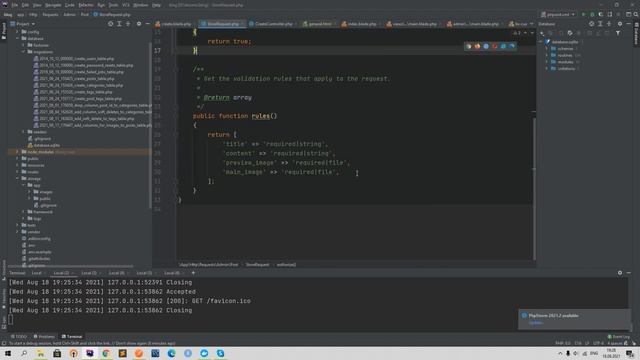
Task: Click the Search Everywhere magnifier icon
Action: coord(636,14)
